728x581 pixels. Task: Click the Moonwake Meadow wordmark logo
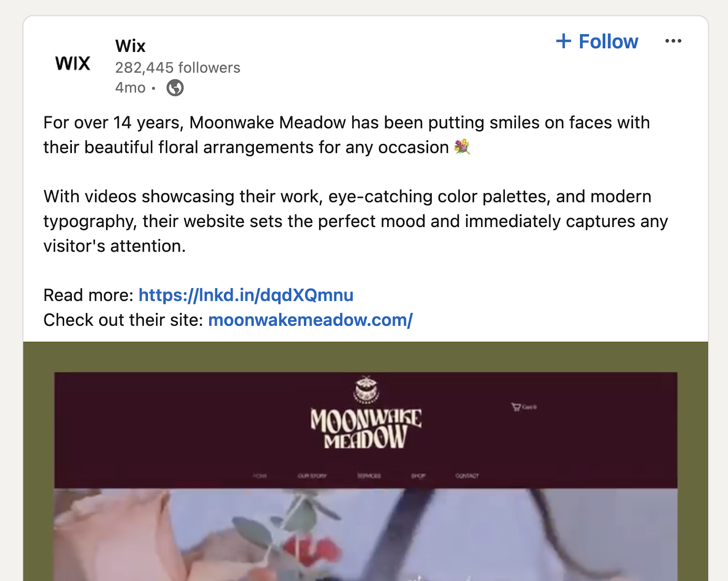pos(364,430)
